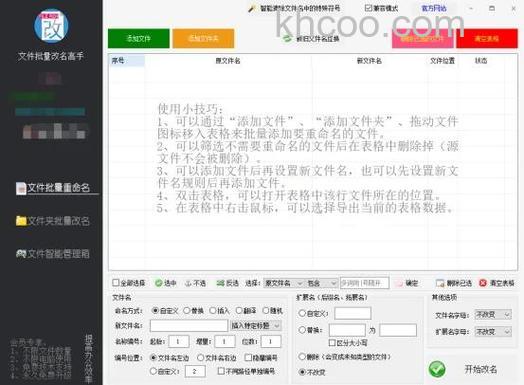
Task: Switch to 文件智能管理箱 sidebar tab
Action: pos(53,254)
